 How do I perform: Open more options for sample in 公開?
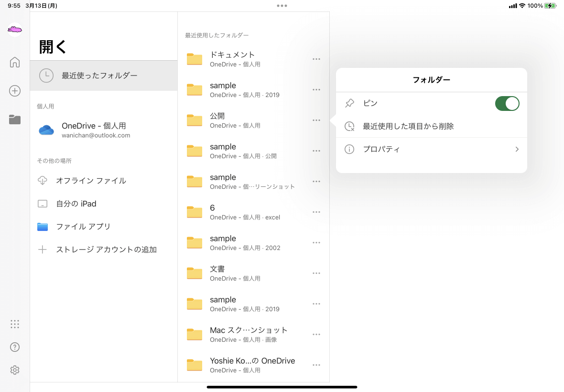[x=316, y=151]
